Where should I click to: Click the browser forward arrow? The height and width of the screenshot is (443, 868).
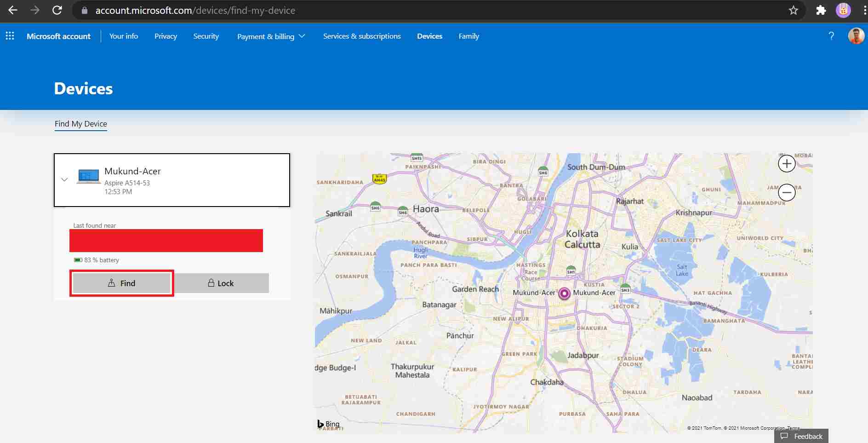coord(35,10)
